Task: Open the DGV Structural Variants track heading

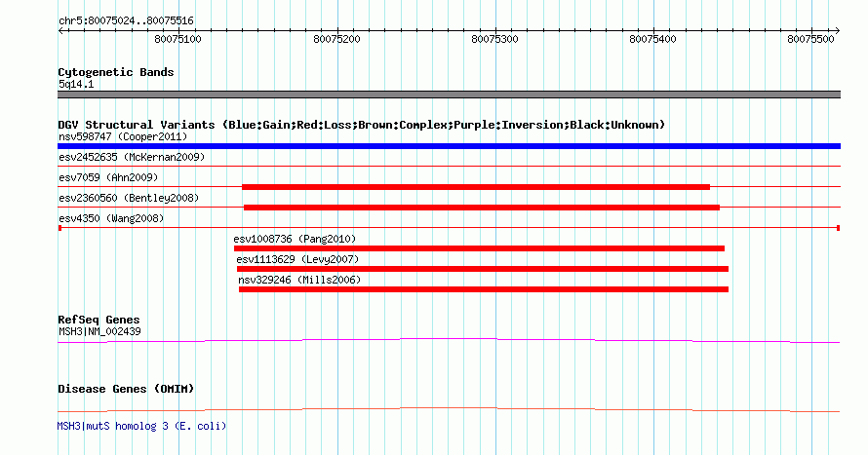Action: point(362,125)
